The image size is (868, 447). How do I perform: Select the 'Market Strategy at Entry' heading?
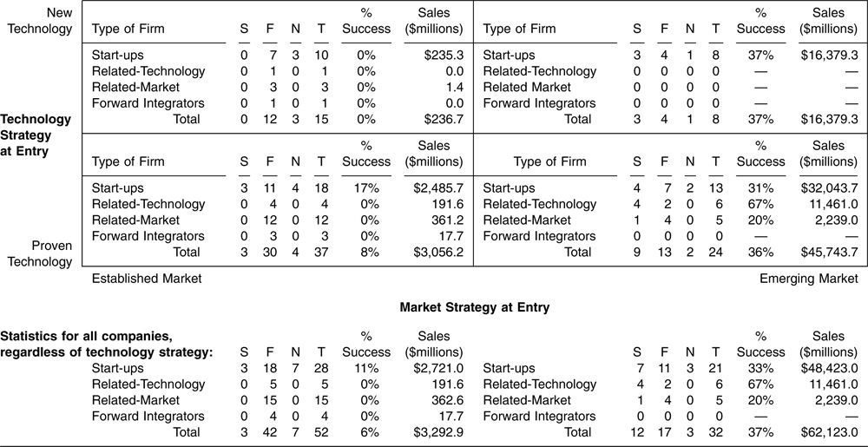[x=475, y=307]
